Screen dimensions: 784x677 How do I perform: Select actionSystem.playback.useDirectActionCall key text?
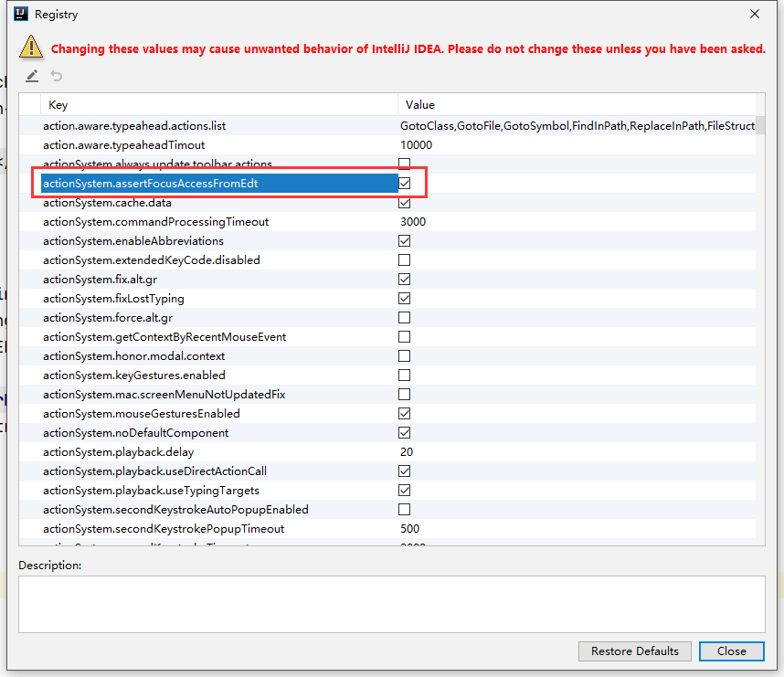pos(155,471)
